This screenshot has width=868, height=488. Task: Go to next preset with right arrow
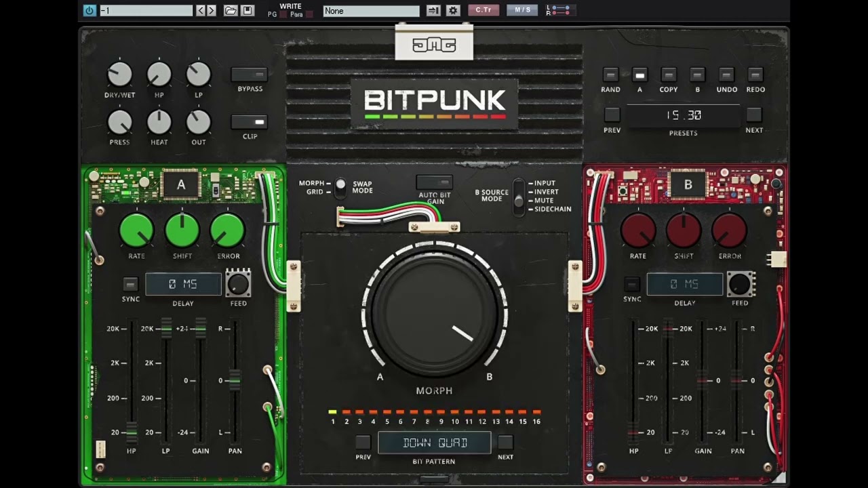click(x=212, y=10)
